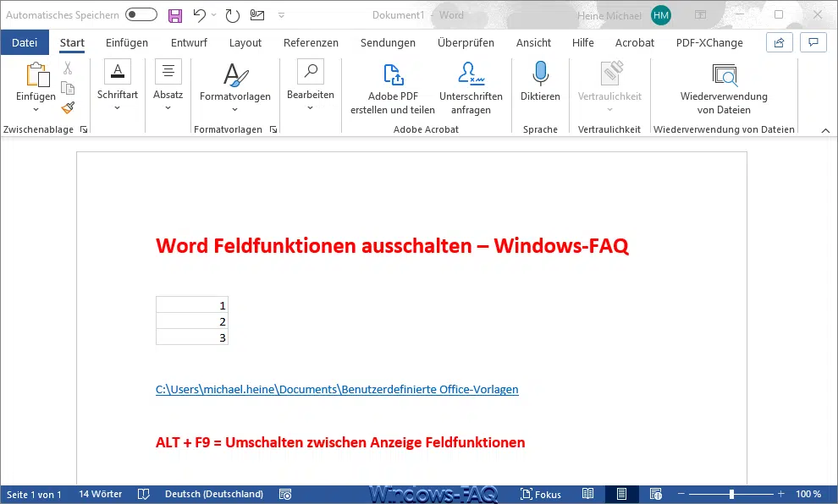
Task: Click table cell containing number 2
Action: coord(192,321)
